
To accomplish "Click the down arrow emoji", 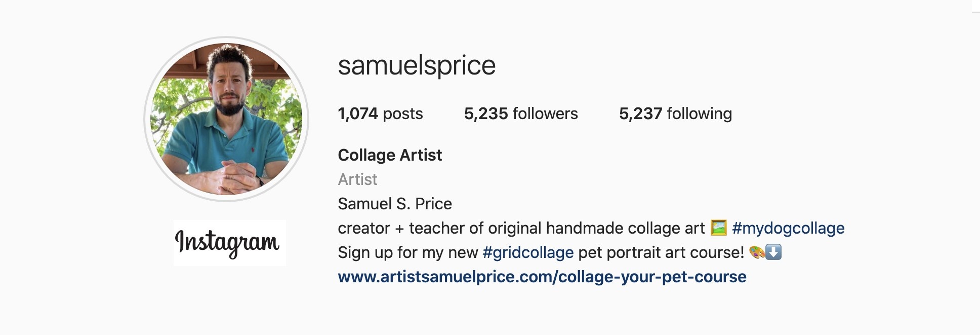I will 774,252.
